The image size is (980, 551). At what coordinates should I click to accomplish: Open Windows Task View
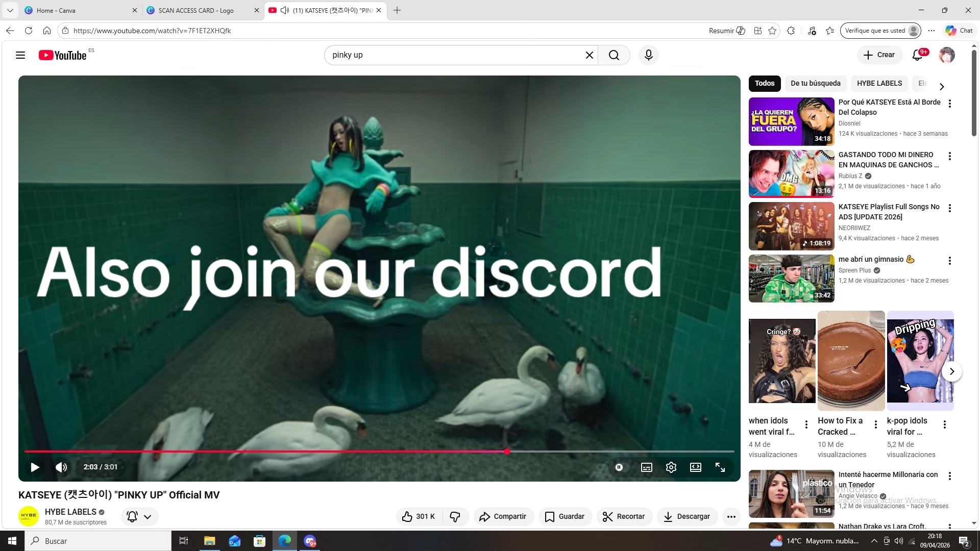184,541
